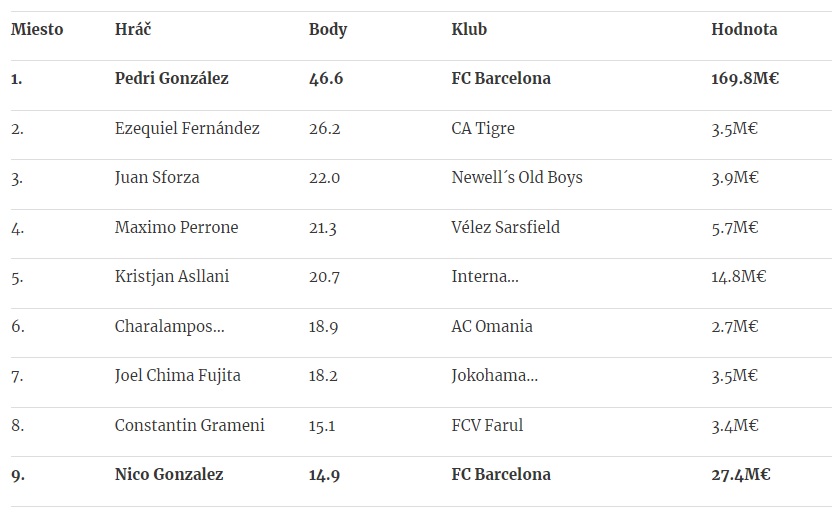832x522 pixels.
Task: Select Constantin Grameni player name
Action: [x=189, y=425]
